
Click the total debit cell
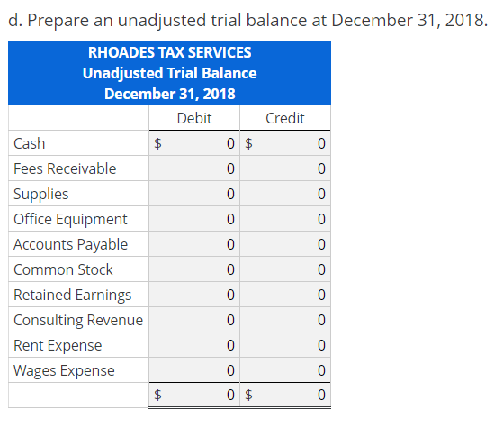tap(194, 395)
